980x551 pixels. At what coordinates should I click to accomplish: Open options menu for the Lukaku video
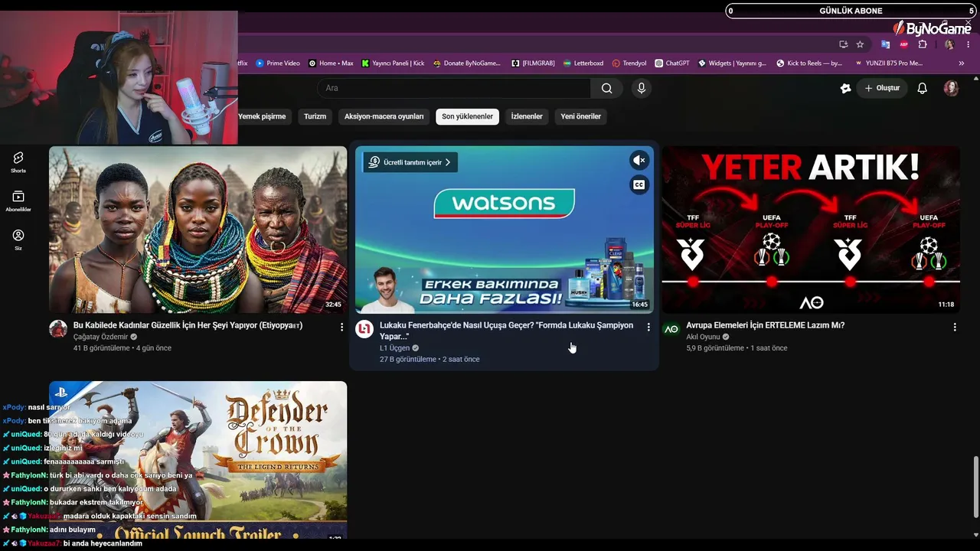[648, 327]
